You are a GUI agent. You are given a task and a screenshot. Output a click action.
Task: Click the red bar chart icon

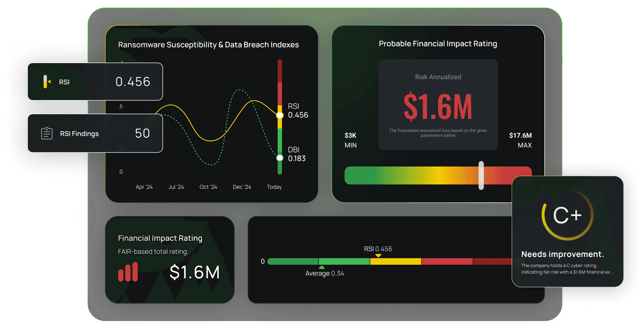(x=128, y=272)
